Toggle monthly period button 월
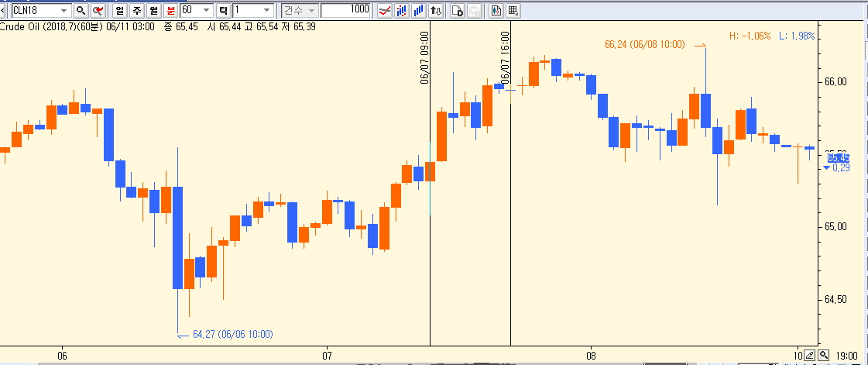This screenshot has width=868, height=365. point(153,11)
